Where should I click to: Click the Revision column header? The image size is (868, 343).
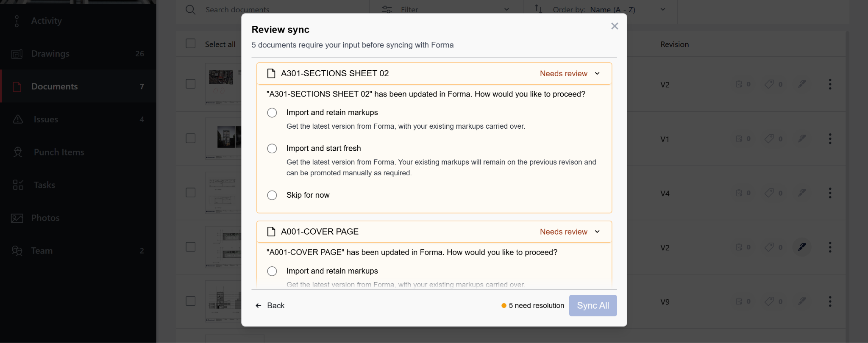(674, 44)
